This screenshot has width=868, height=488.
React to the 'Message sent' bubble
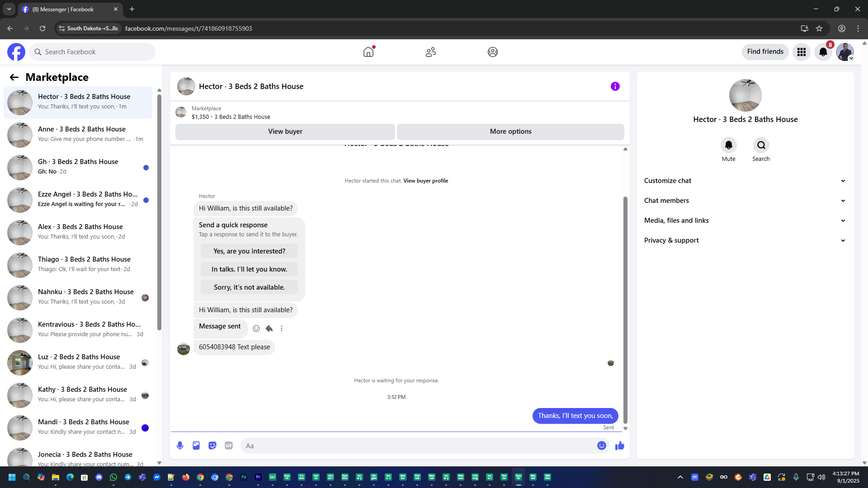[x=256, y=328]
